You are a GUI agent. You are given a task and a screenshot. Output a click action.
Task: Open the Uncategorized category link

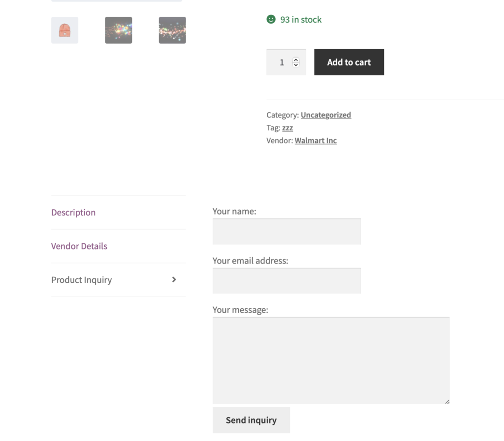[x=326, y=115]
